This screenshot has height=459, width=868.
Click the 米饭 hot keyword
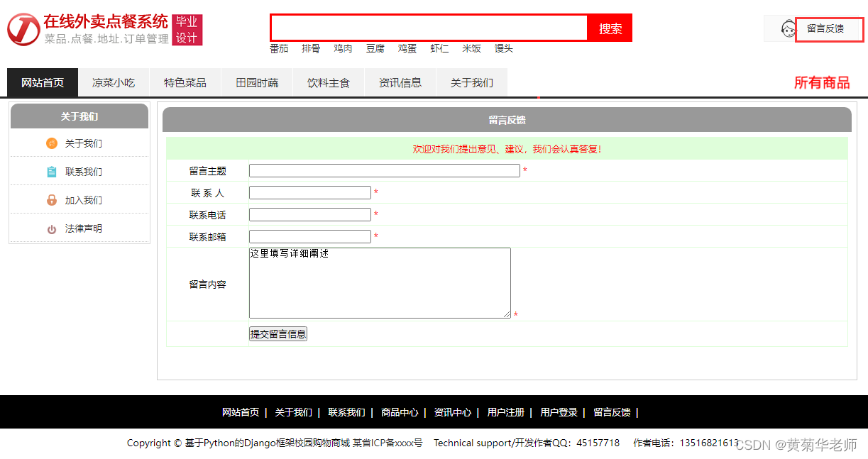click(x=472, y=49)
